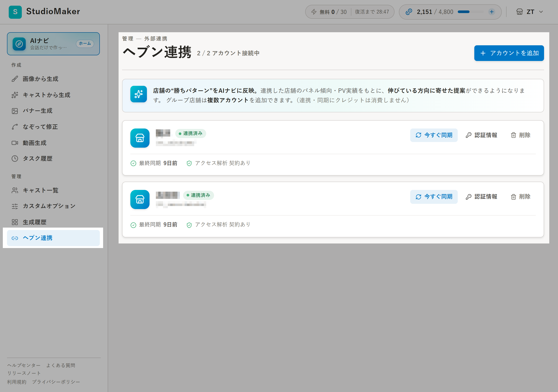
Task: Click the plus button to add credits
Action: (492, 12)
